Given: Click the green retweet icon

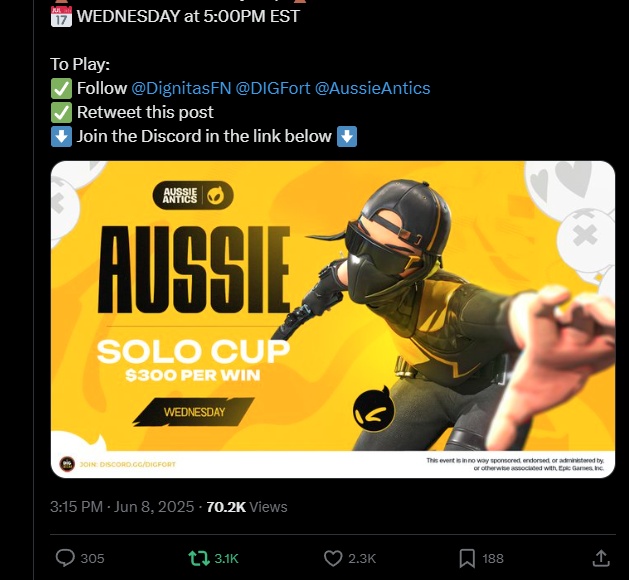Looking at the screenshot, I should tap(199, 558).
